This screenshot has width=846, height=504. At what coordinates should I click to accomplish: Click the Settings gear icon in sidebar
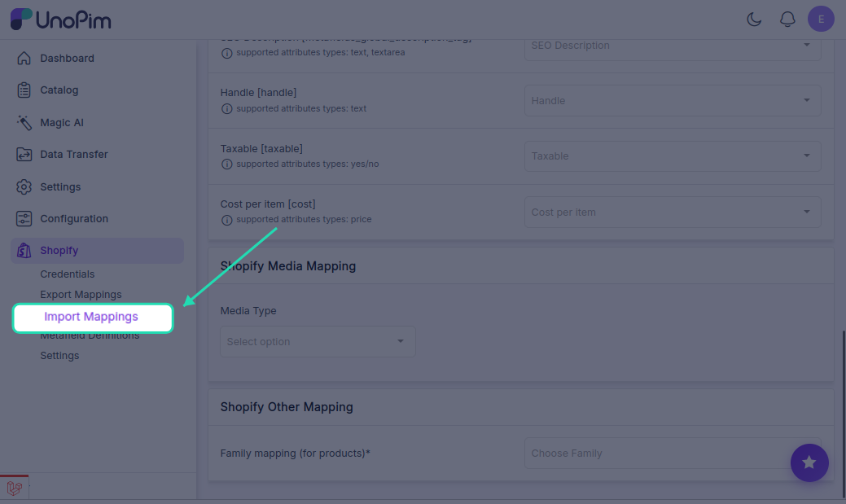(x=24, y=186)
